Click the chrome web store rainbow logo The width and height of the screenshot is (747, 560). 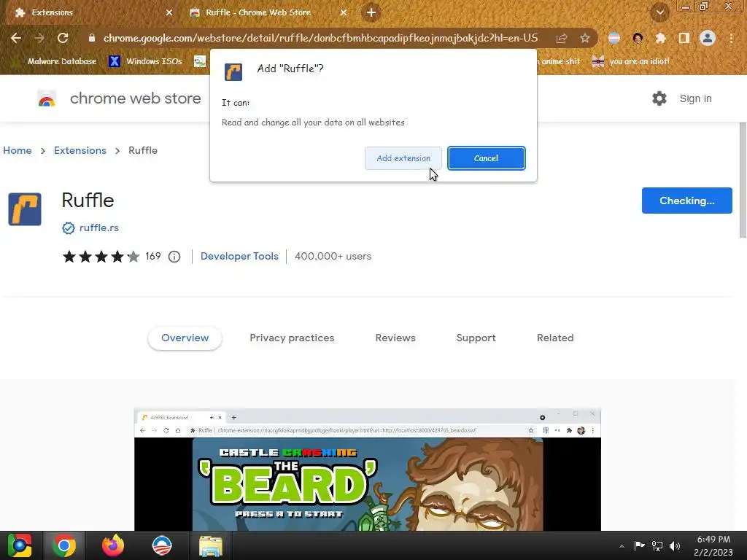[47, 98]
